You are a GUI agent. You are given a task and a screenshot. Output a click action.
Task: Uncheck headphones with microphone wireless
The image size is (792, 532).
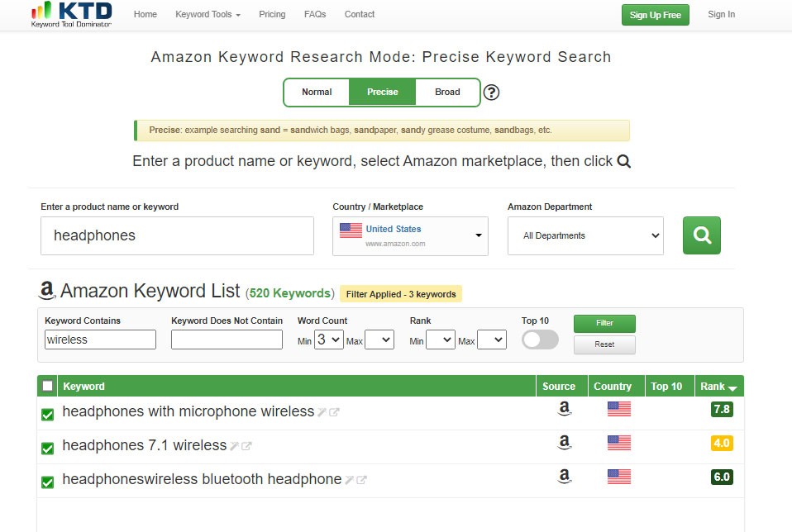(47, 415)
